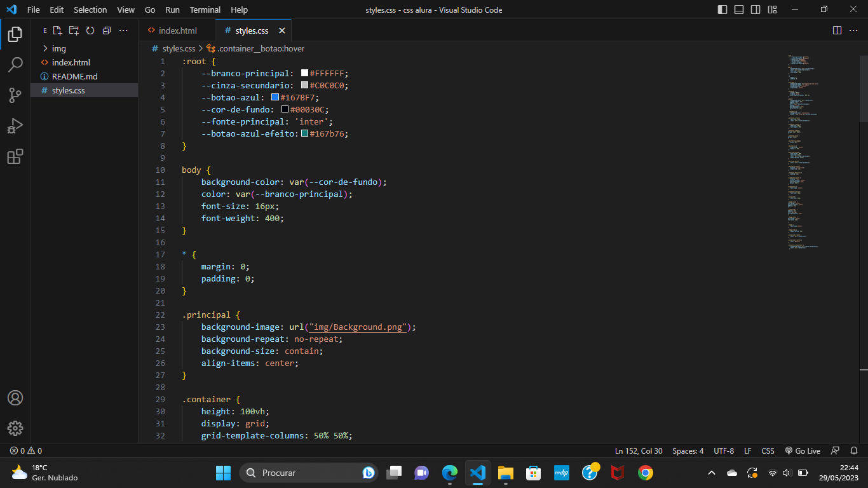868x488 pixels.
Task: Open the View menu
Action: point(126,10)
